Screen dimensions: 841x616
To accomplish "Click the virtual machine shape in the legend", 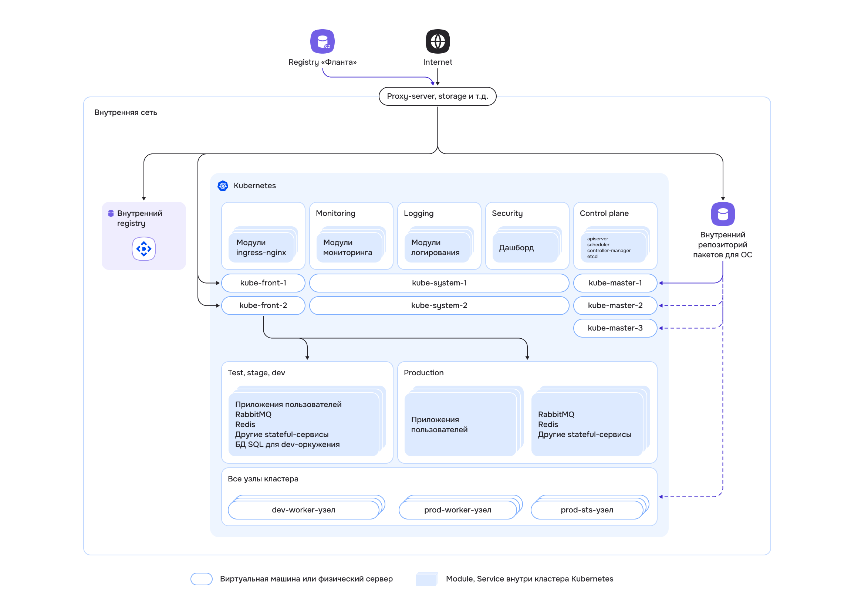I will (x=201, y=579).
